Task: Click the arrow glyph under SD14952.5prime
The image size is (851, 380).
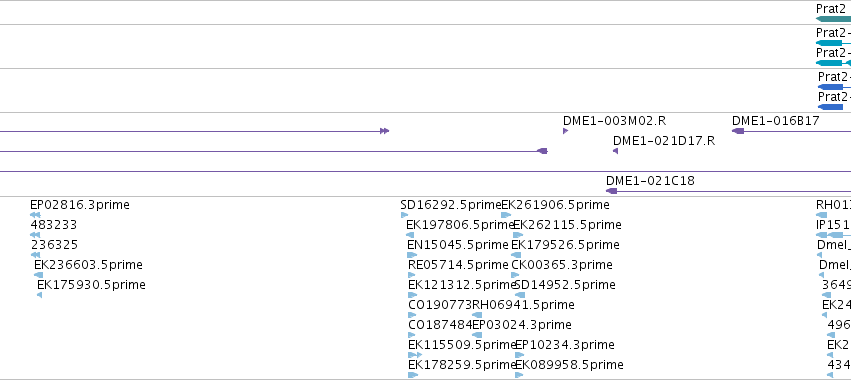Action: pos(519,295)
